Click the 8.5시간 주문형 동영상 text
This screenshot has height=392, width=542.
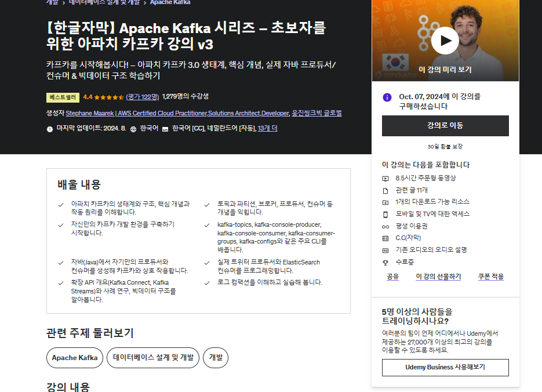425,178
